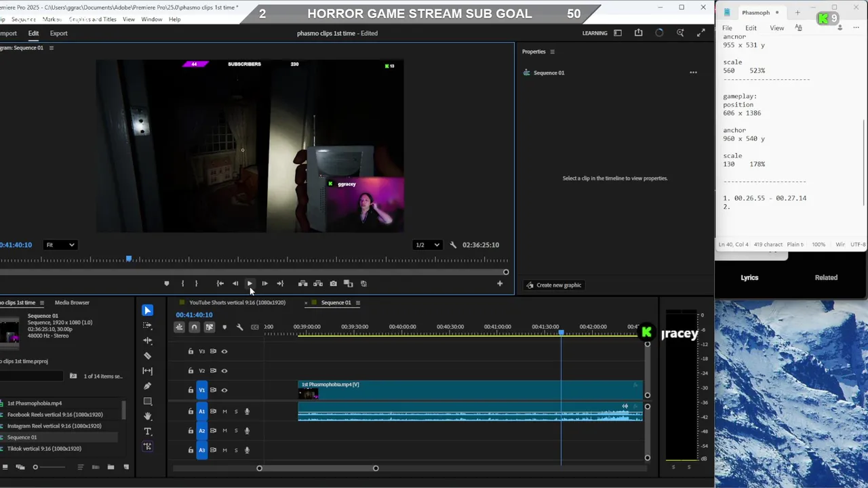
Task: Mute audio track A1
Action: pyautogui.click(x=224, y=411)
